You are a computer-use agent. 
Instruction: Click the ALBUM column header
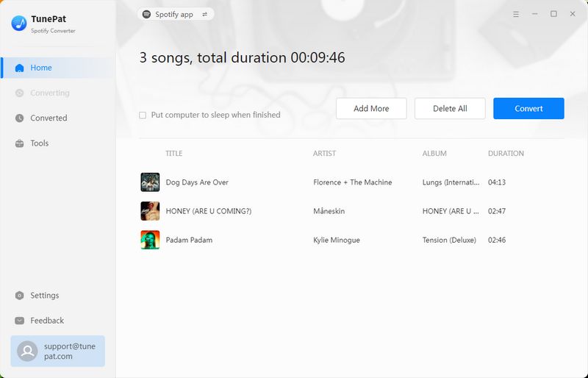[x=434, y=154]
